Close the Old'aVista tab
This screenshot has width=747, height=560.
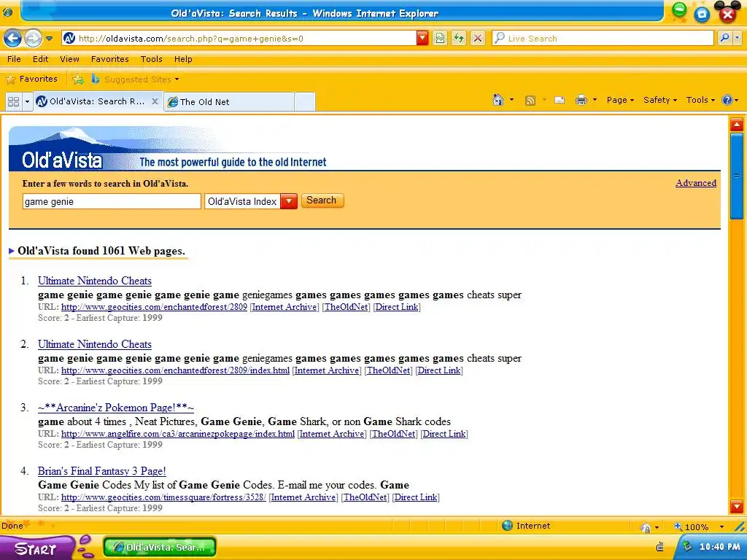coord(155,101)
